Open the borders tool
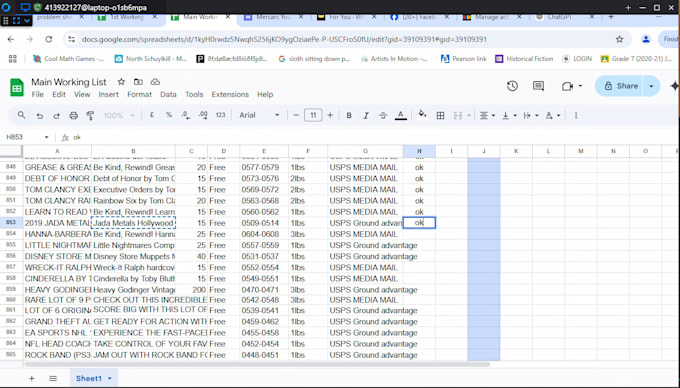Viewport: 680px width, 388px height. [x=440, y=115]
